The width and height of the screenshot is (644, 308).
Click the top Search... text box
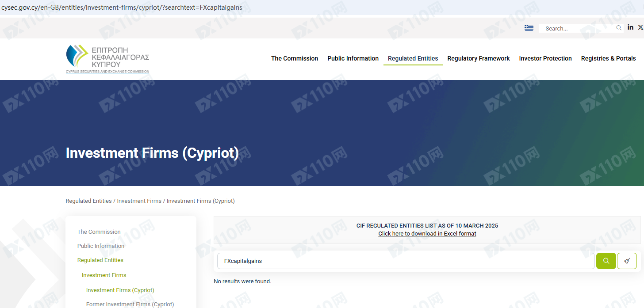tap(577, 28)
